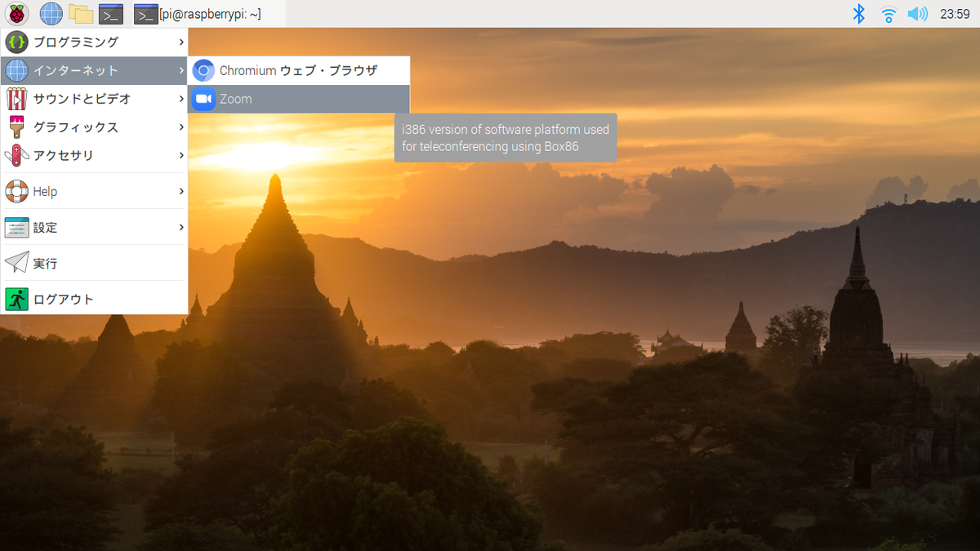This screenshot has width=980, height=551.
Task: Click the サウンドとビデオ popcorn icon
Action: click(16, 99)
